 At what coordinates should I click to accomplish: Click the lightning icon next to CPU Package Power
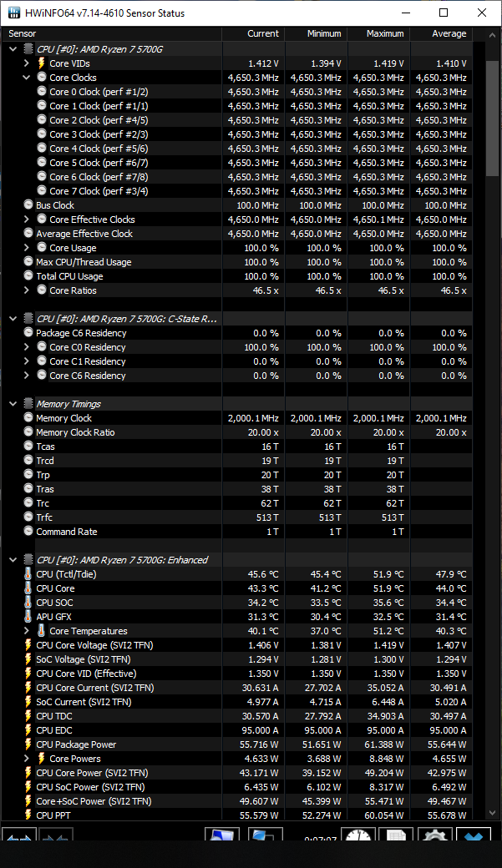[28, 744]
